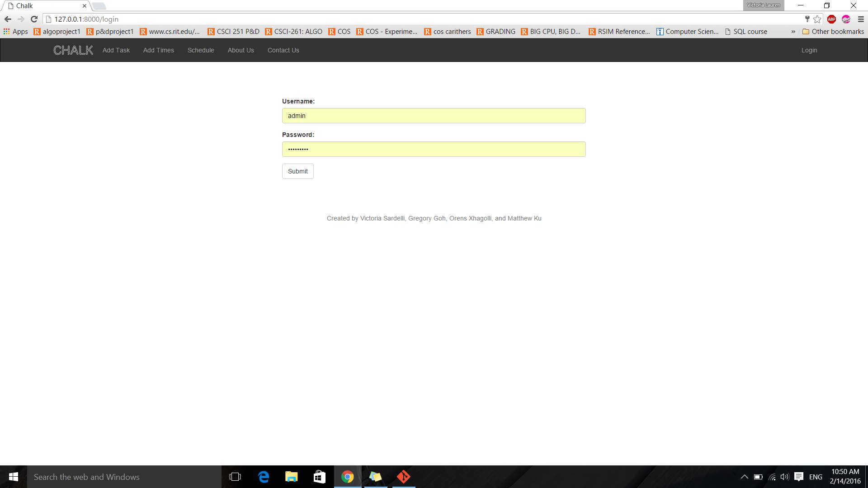Show hidden system tray icons

(x=744, y=477)
